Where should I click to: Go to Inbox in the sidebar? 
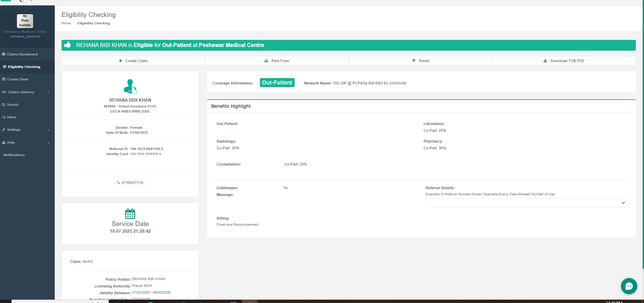(x=12, y=117)
